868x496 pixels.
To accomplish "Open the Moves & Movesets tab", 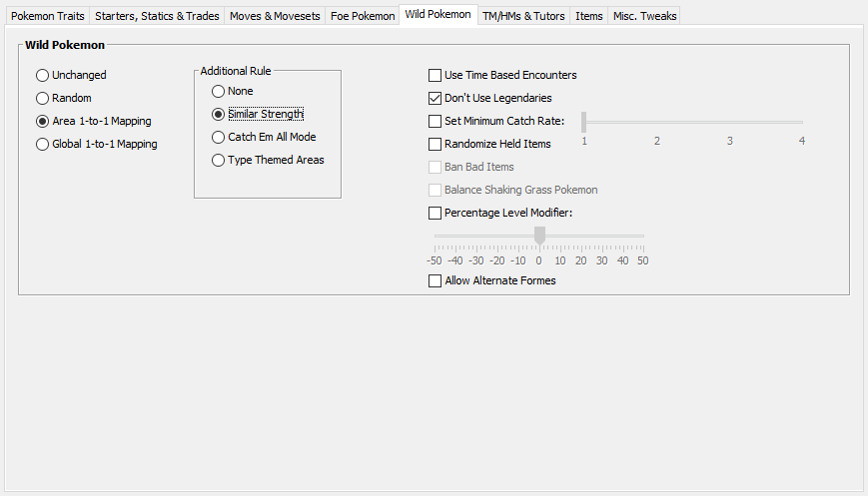I will tap(275, 16).
